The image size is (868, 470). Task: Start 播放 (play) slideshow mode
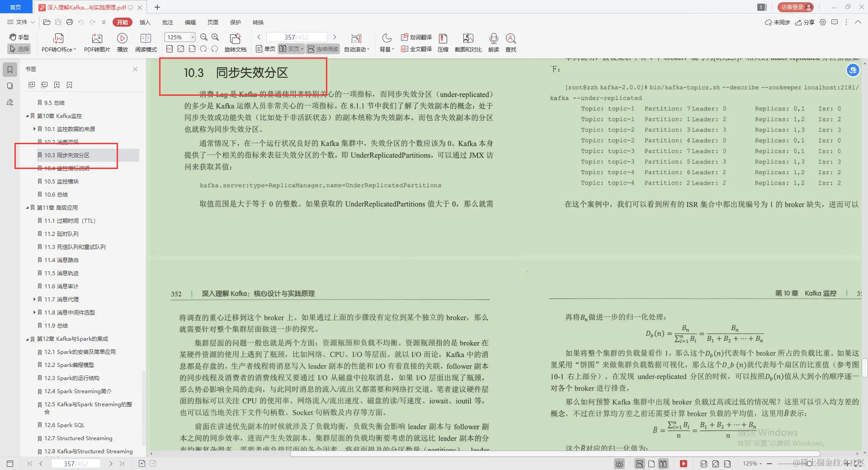(x=123, y=42)
